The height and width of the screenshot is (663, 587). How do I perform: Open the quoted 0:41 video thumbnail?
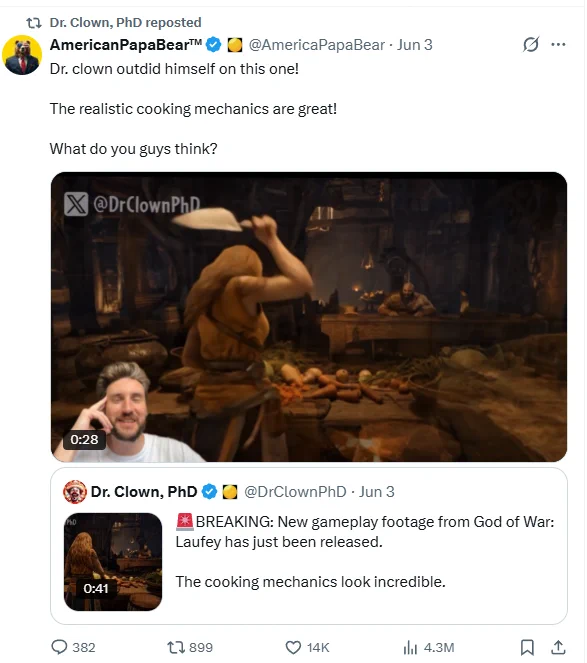point(113,562)
